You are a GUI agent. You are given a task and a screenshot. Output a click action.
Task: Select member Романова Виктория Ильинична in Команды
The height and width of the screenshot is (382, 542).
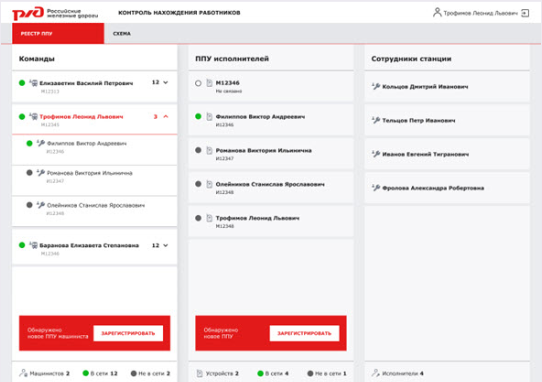[94, 180]
